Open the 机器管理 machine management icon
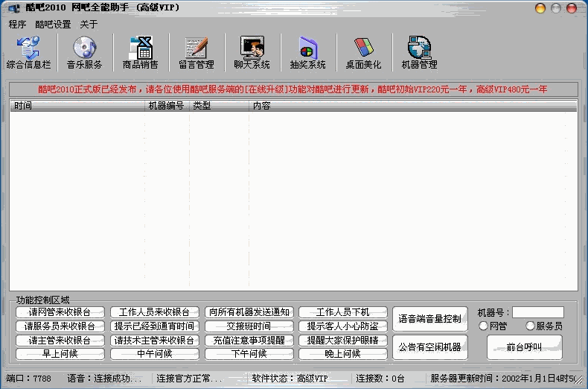The image size is (588, 389). [419, 53]
